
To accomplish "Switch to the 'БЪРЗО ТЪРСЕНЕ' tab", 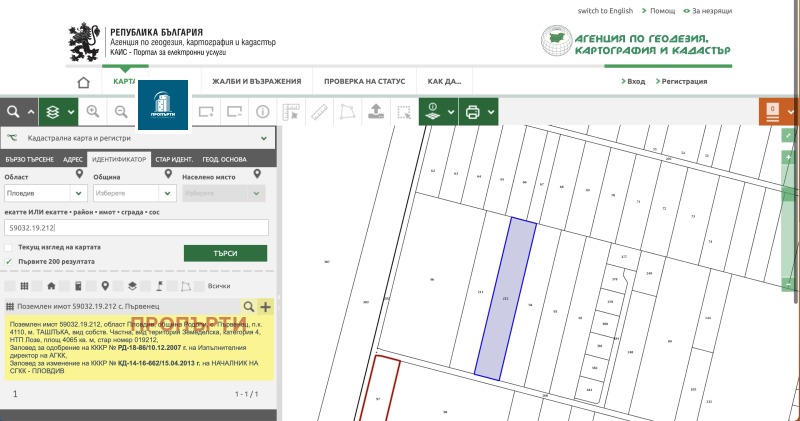I will (x=28, y=159).
